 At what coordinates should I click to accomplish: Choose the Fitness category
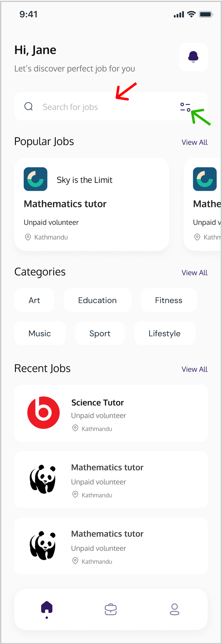(x=168, y=300)
